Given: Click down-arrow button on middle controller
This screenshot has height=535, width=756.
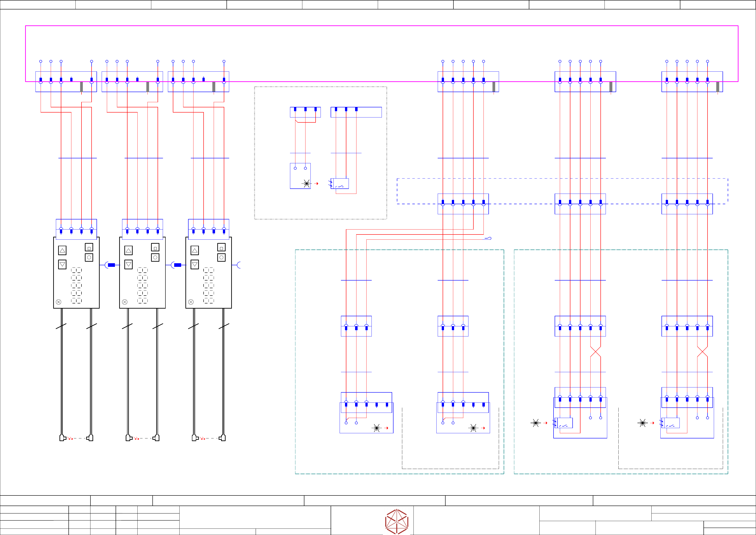Looking at the screenshot, I should pyautogui.click(x=128, y=265).
